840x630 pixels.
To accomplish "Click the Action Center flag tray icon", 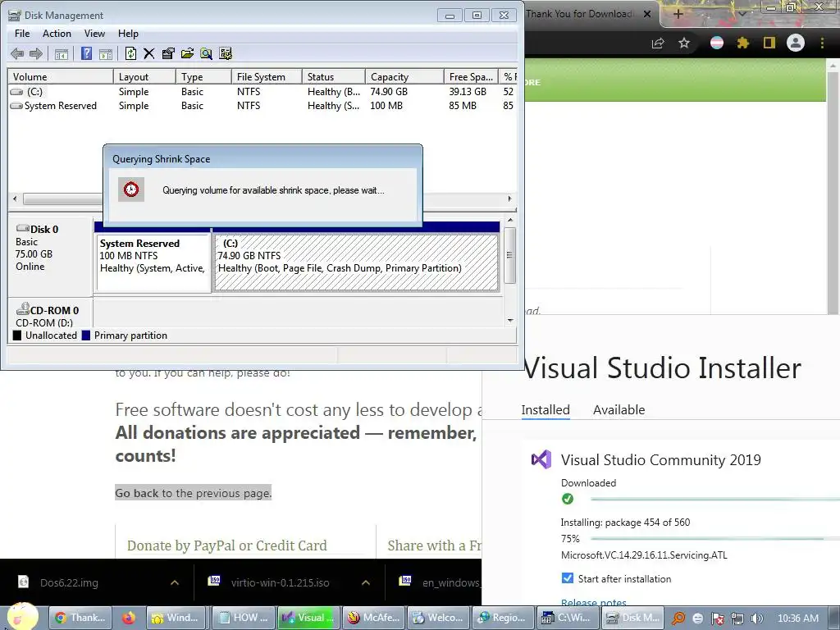I will point(718,619).
